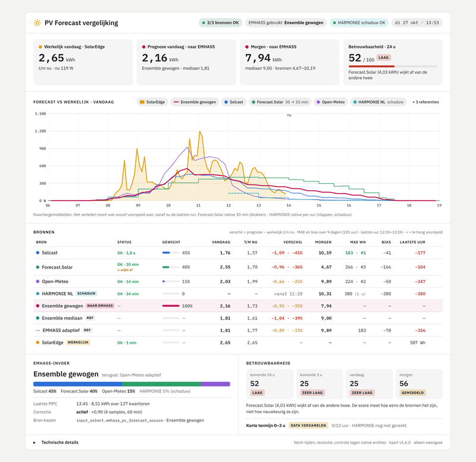Click the LAATSTE UUR column header
The image size is (476, 462).
pyautogui.click(x=412, y=242)
